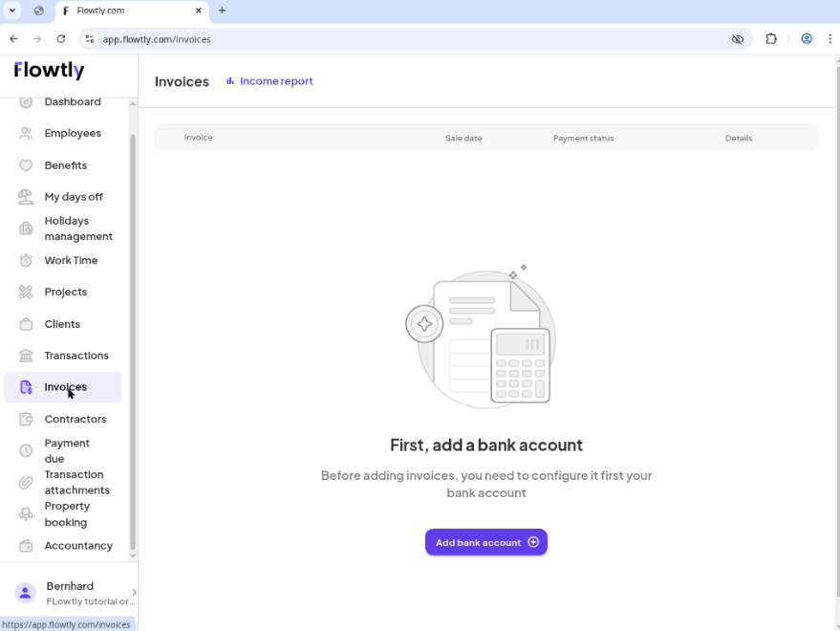Open the browser tab search dropdown
This screenshot has height=631, width=840.
[x=12, y=11]
